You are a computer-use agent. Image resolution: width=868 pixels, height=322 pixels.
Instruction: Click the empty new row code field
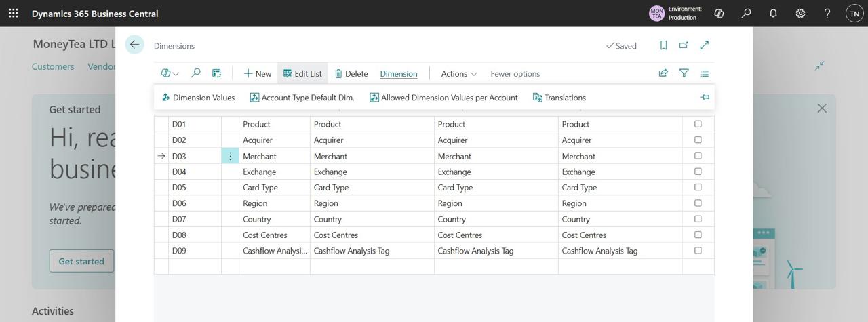[195, 266]
